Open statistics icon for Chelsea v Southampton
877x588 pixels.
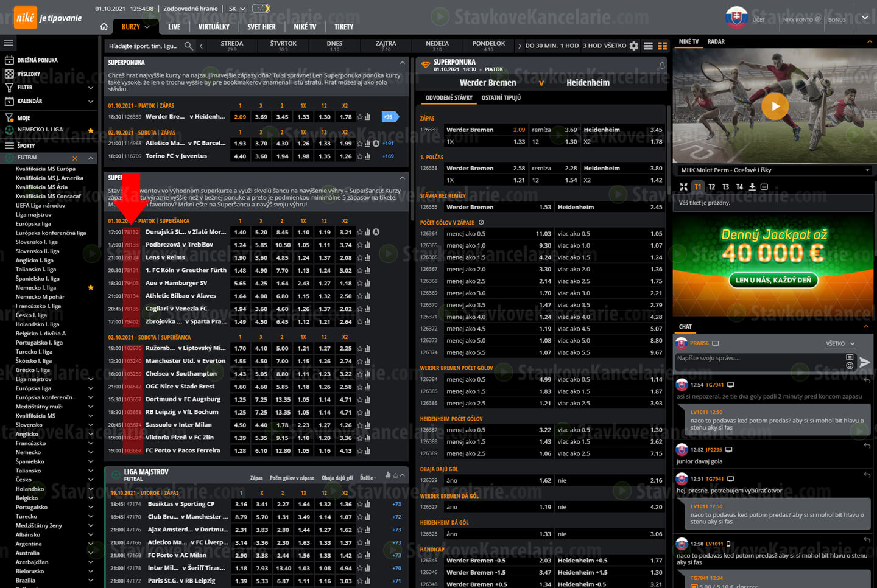(367, 374)
